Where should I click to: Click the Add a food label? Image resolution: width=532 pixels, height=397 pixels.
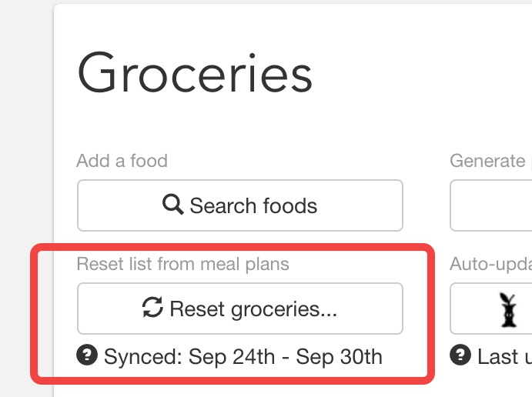point(122,161)
